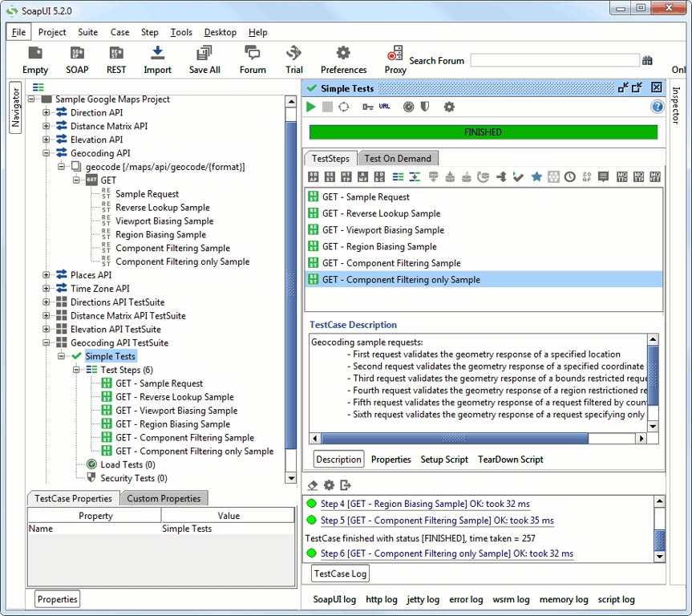Add a conditional goto arrows step

(501, 177)
